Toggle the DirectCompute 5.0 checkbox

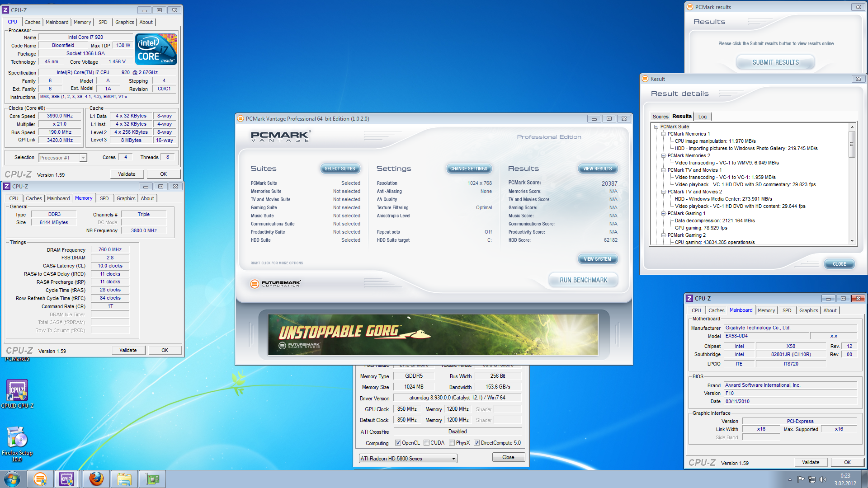(x=476, y=443)
